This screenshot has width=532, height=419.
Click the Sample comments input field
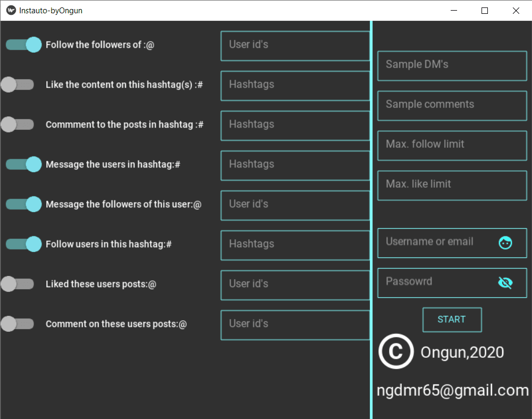[x=452, y=106]
